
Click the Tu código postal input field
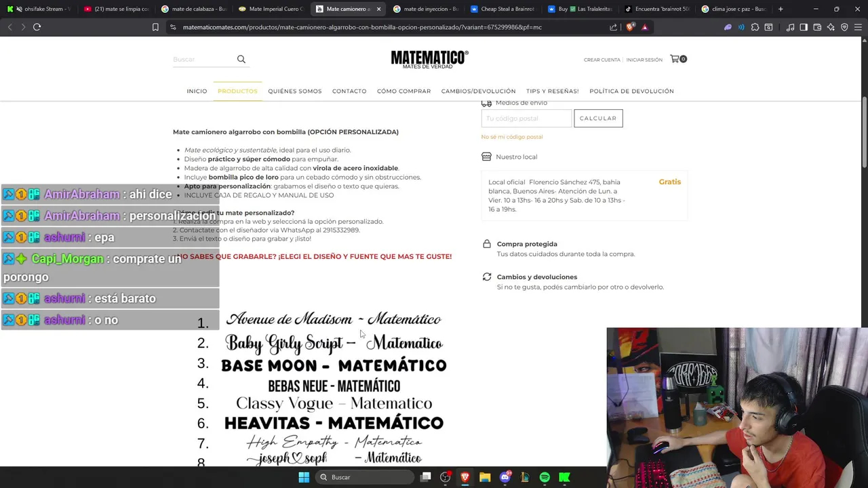[x=526, y=119]
